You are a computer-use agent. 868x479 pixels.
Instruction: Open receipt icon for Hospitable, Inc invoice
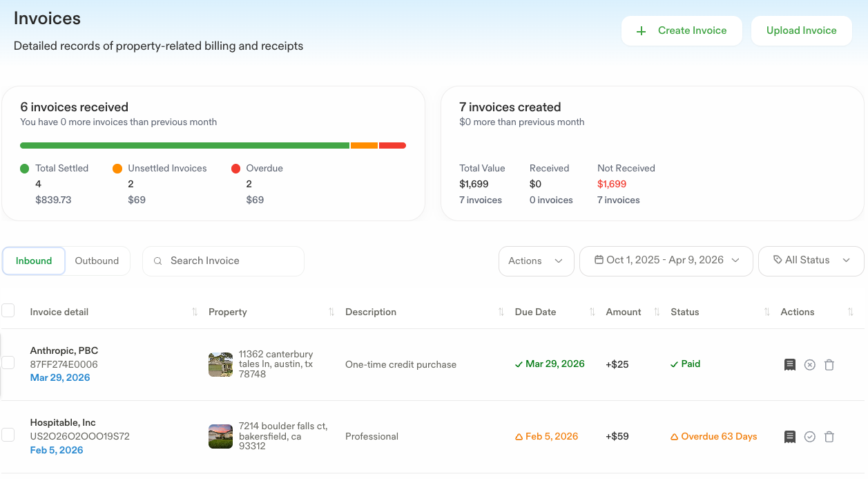coord(790,437)
